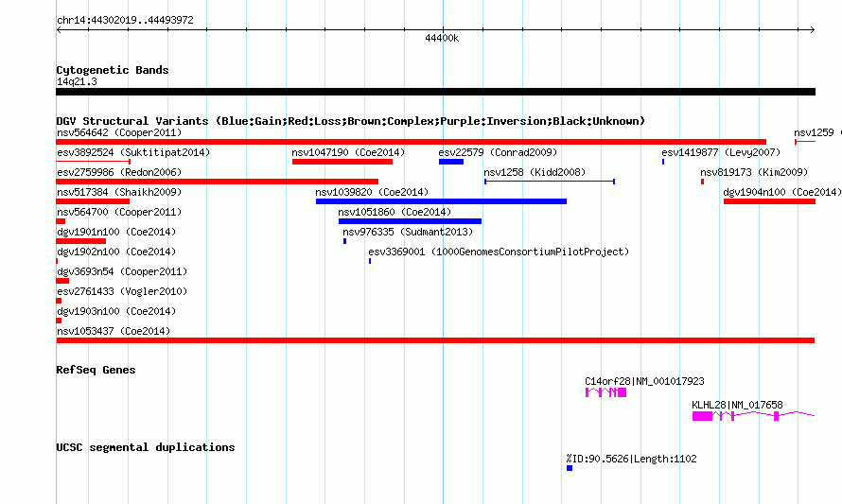Click the dgv3693n54 (Cooper2011) label
This screenshot has width=842, height=504.
[122, 271]
